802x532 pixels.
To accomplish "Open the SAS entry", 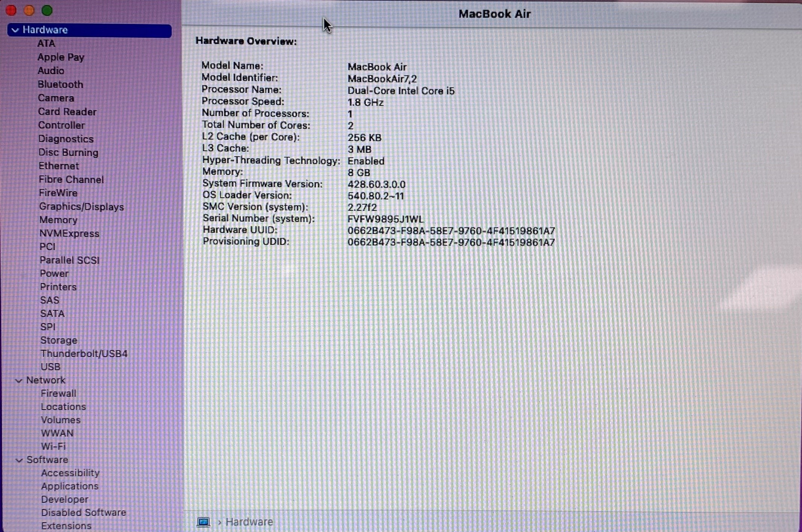I will pos(50,300).
